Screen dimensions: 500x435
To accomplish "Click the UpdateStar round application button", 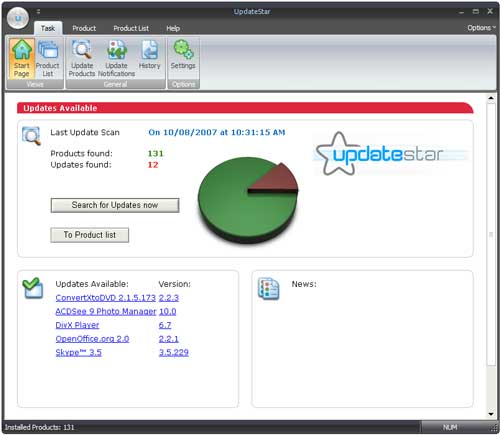I will tap(18, 18).
